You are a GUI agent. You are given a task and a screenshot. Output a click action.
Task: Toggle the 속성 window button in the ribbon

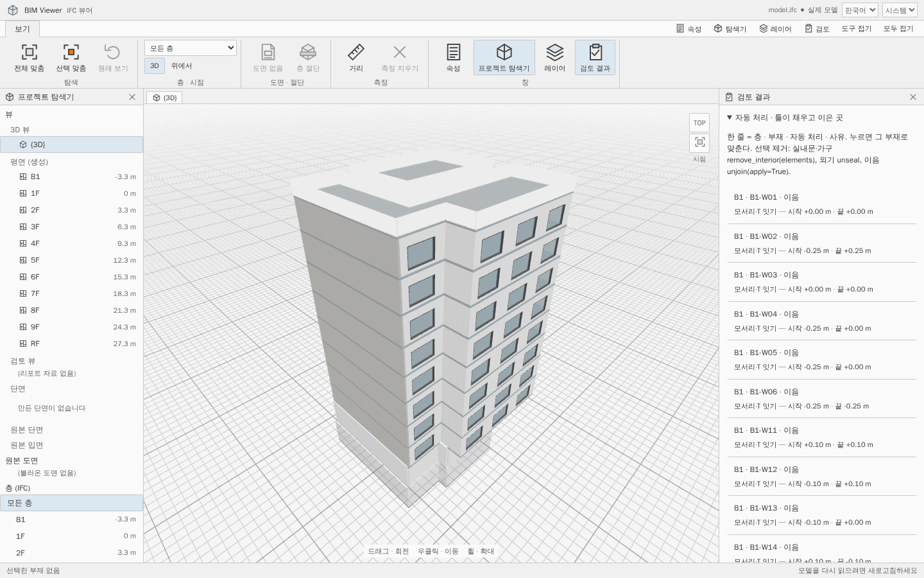click(454, 58)
